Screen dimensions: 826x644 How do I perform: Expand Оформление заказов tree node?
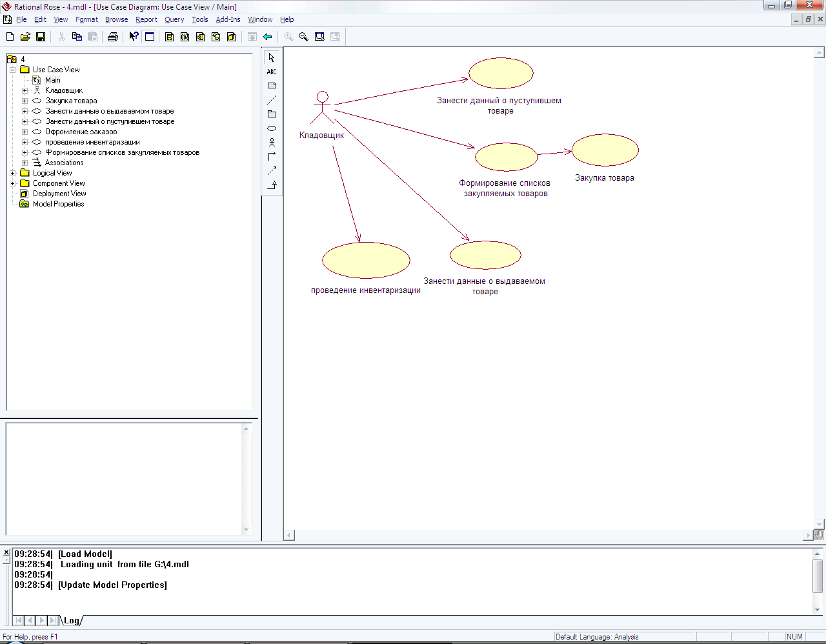(25, 132)
